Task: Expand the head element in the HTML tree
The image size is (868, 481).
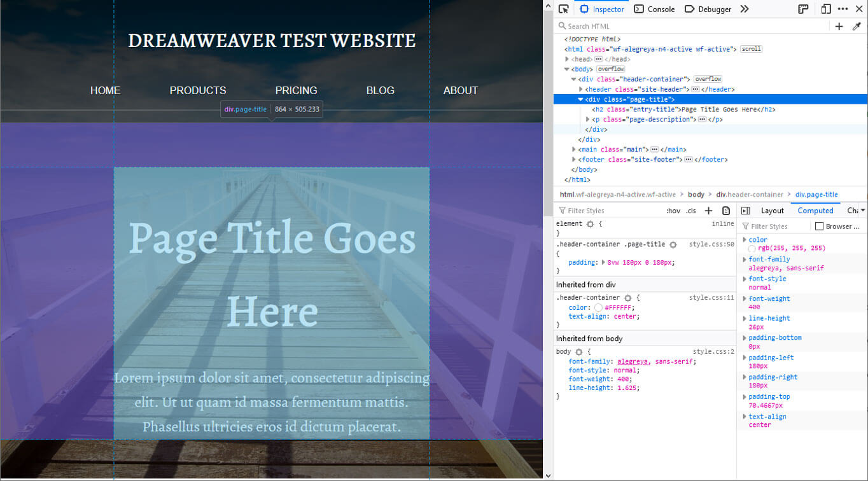Action: click(x=567, y=59)
